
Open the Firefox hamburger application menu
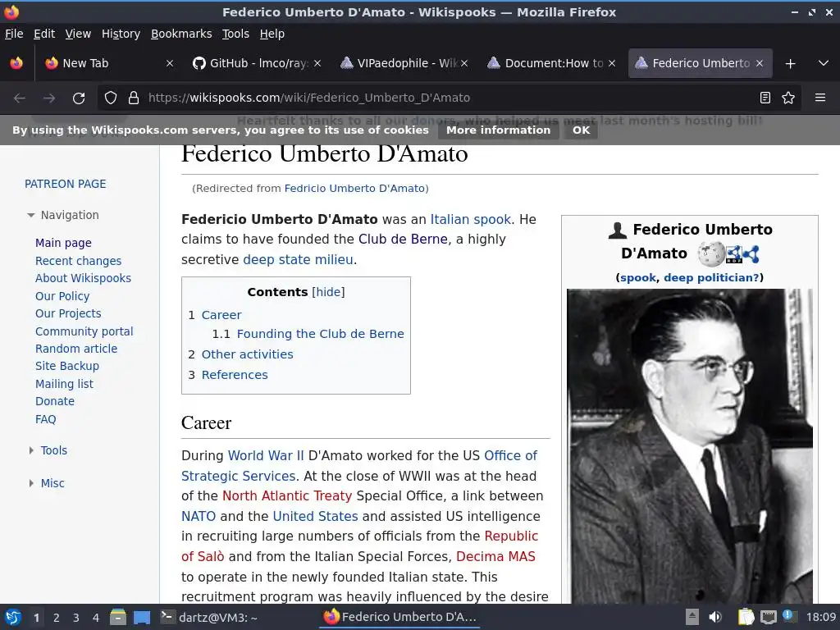[x=820, y=98]
